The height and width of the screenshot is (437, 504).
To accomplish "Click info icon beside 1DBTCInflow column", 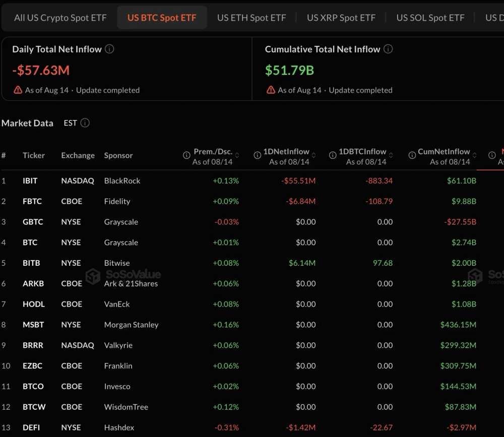I will point(333,156).
